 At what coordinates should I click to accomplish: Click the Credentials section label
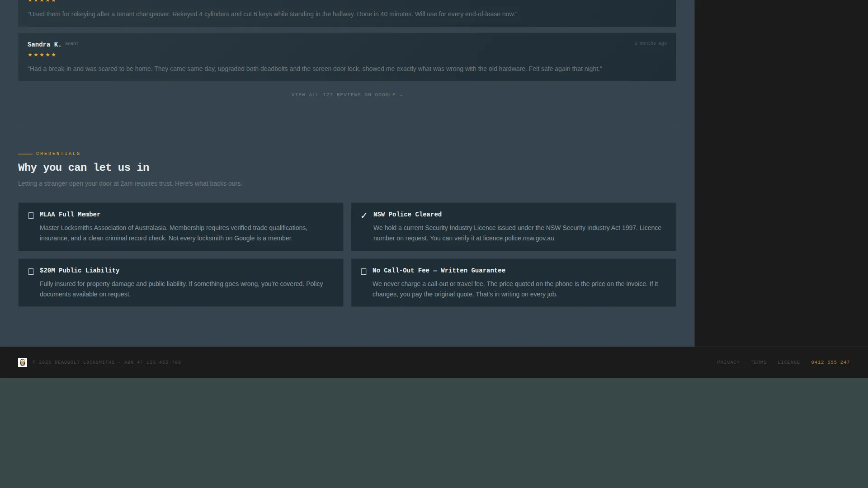(x=58, y=154)
